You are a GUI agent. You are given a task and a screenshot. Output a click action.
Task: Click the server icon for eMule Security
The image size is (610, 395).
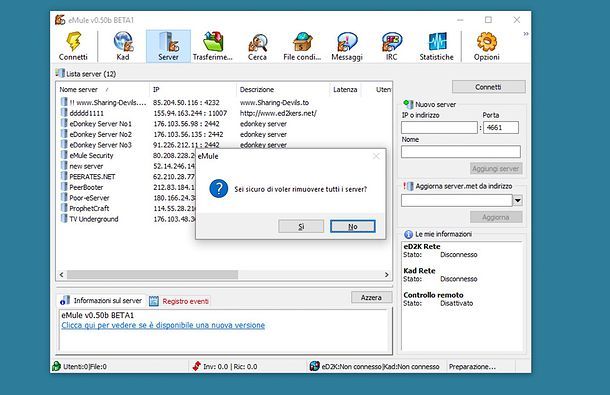point(64,155)
